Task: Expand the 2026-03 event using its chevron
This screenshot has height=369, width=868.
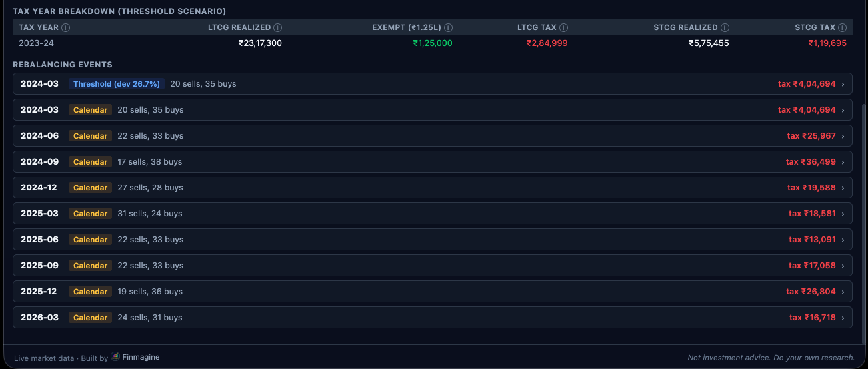Action: 843,318
